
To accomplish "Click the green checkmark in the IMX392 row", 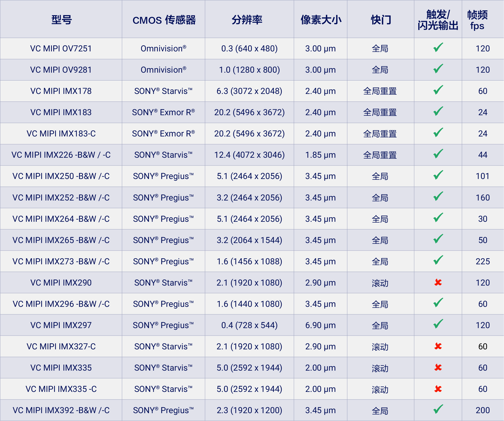I will pyautogui.click(x=438, y=409).
